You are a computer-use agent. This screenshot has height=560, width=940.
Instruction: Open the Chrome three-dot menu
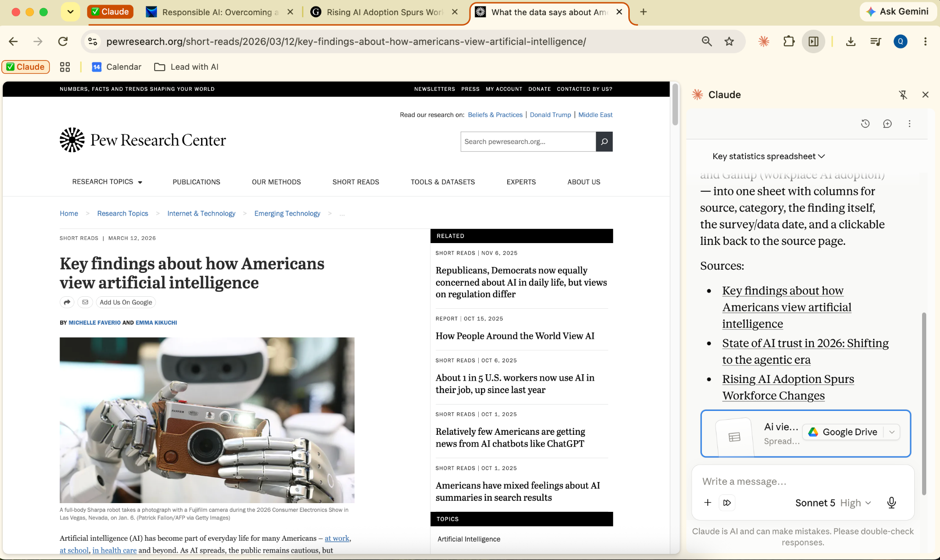click(925, 42)
